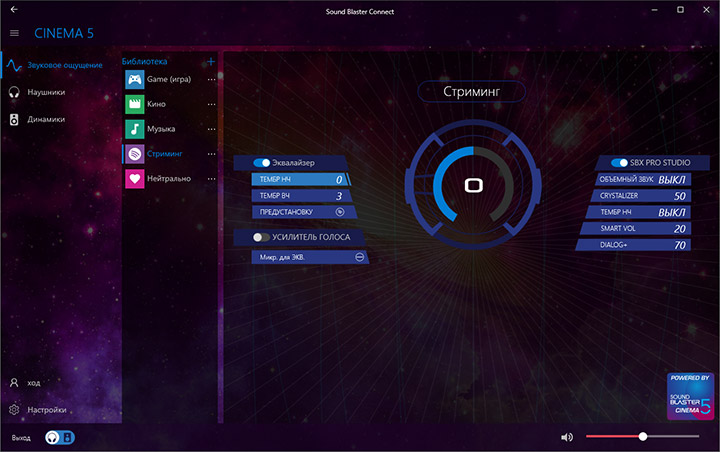
Task: Select DIALOG+ setting row
Action: click(x=633, y=245)
